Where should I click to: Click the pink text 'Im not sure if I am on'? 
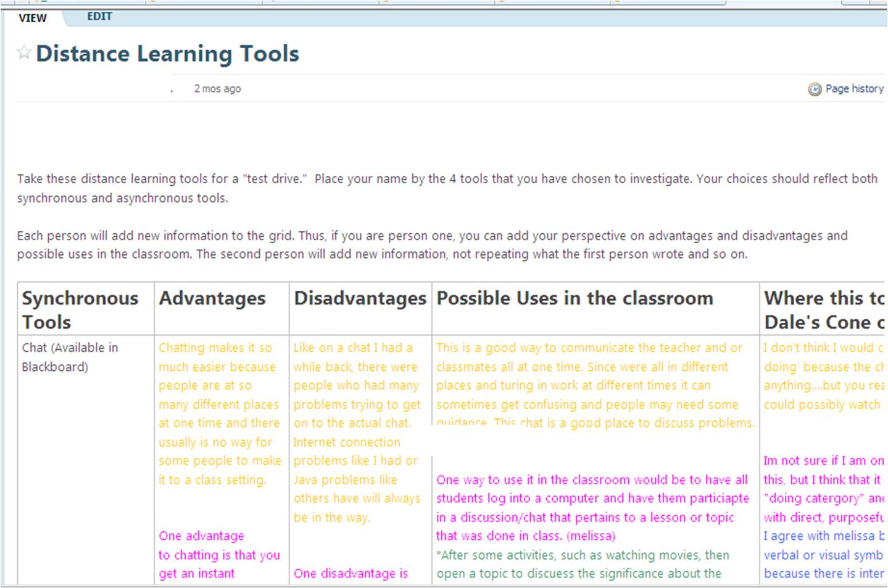point(823,461)
